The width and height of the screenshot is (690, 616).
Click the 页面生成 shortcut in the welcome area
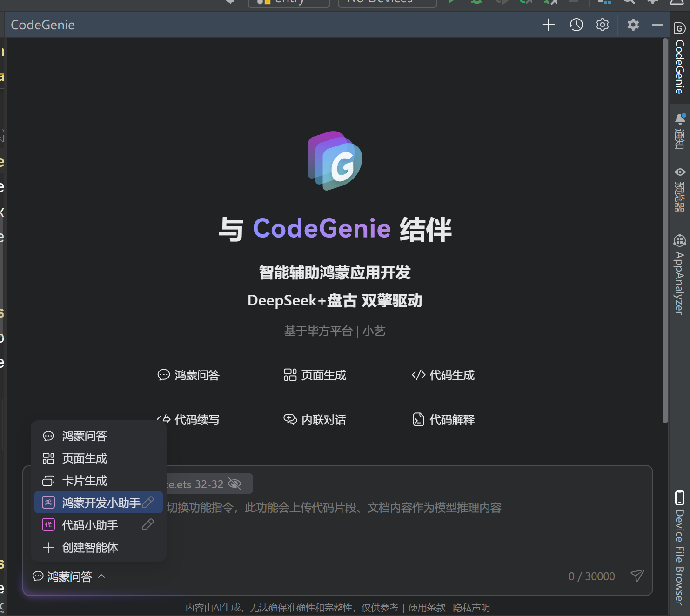coord(315,375)
